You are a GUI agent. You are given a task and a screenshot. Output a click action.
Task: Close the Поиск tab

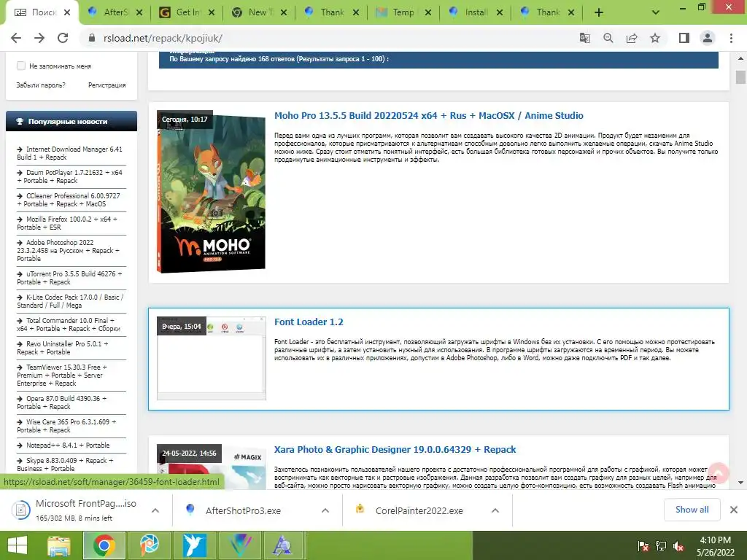coord(67,12)
